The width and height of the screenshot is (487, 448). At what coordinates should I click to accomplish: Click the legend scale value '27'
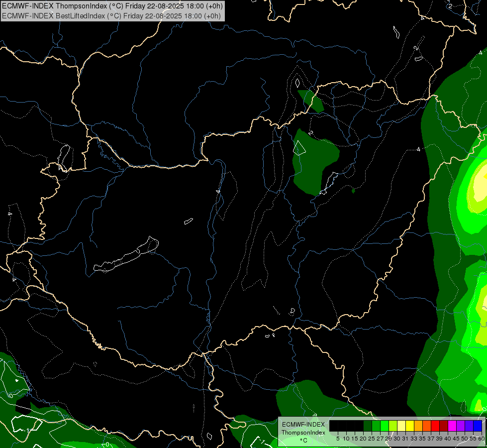tap(380, 439)
